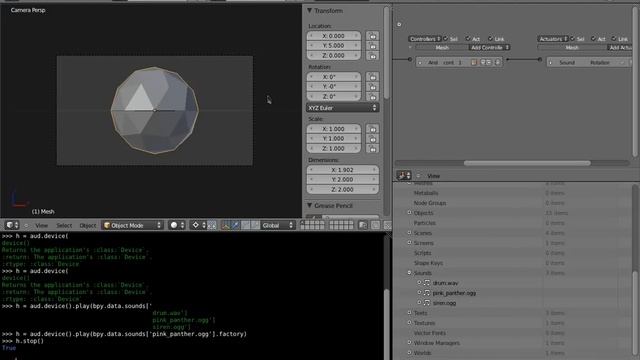Click the Controllers Mesh object button
The width and height of the screenshot is (640, 360).
442,47
